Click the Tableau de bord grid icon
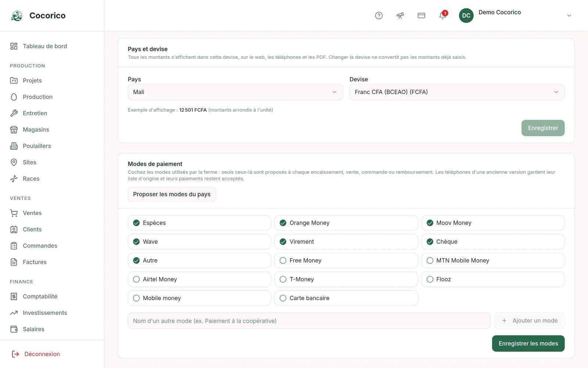 click(x=14, y=46)
